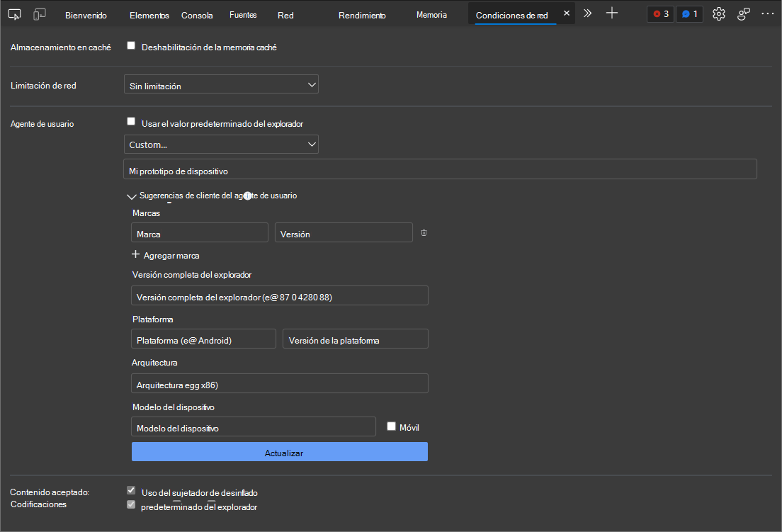Open the Rendimiento panel tab
Screen dimensions: 782x532
[362, 13]
